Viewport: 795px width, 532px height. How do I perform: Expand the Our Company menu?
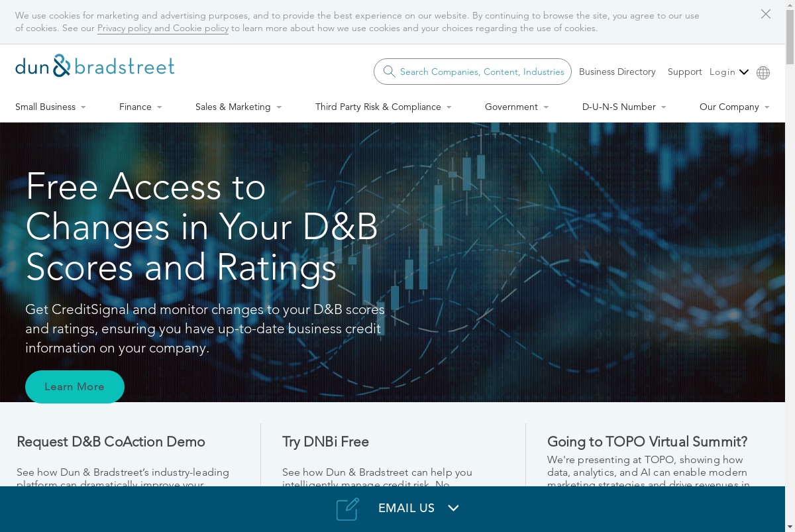[735, 107]
